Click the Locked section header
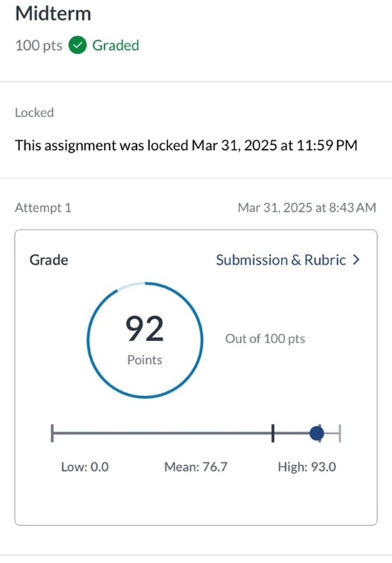Screen dimensions: 392x563 (x=34, y=113)
